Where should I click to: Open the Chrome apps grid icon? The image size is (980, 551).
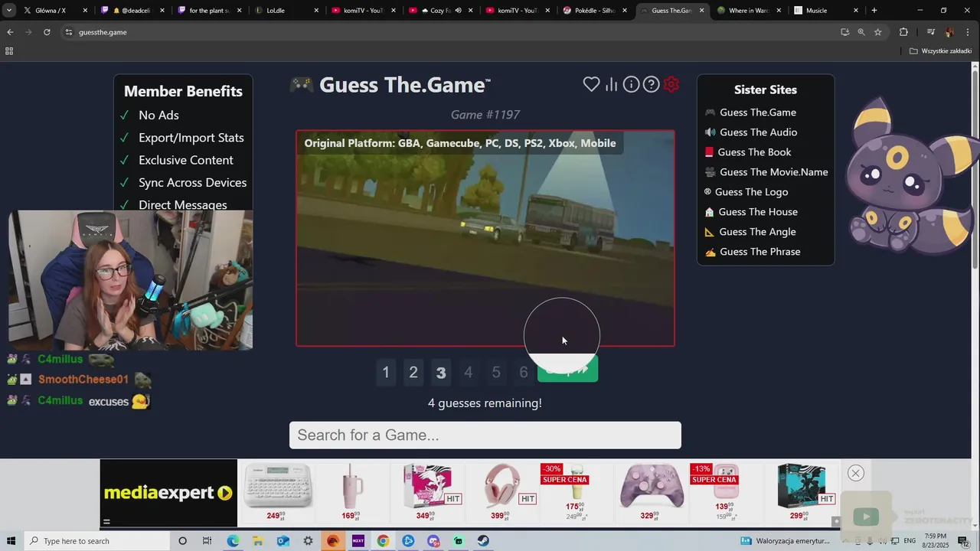click(9, 51)
